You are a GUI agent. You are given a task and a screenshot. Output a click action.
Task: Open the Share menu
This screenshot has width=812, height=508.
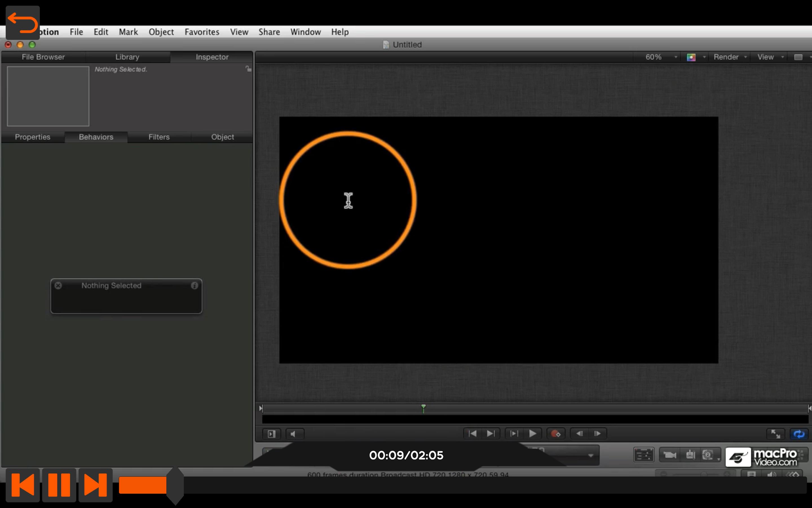(269, 32)
